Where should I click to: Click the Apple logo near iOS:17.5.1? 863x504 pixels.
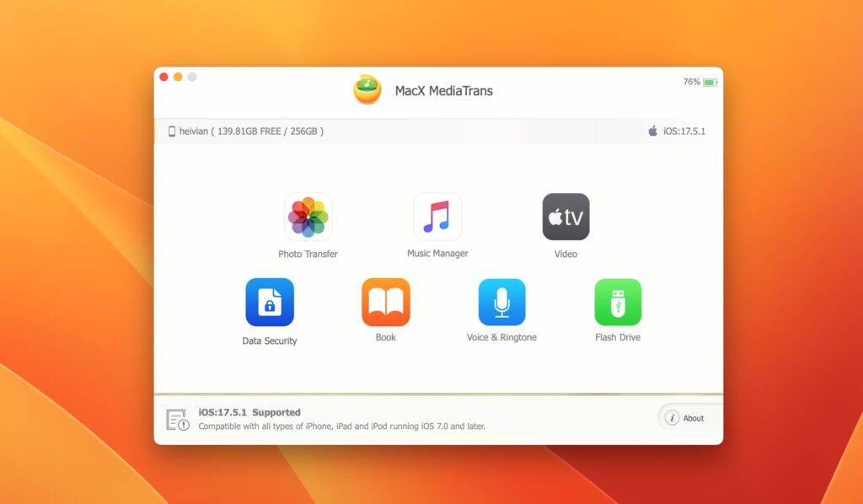[651, 131]
